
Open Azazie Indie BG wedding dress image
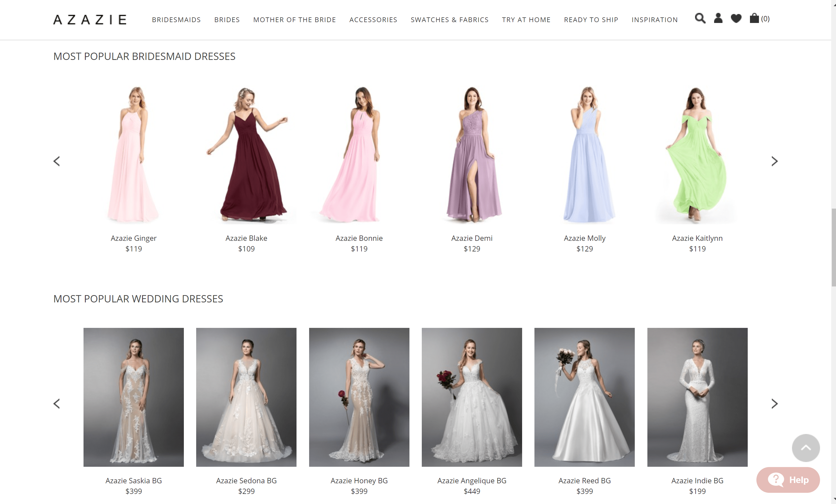697,397
